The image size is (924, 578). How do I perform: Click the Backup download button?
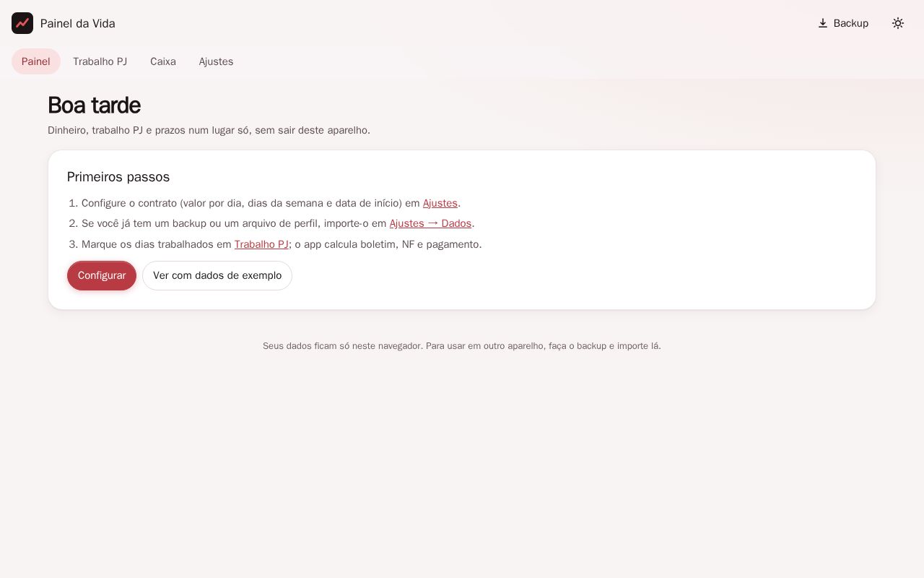pyautogui.click(x=842, y=23)
